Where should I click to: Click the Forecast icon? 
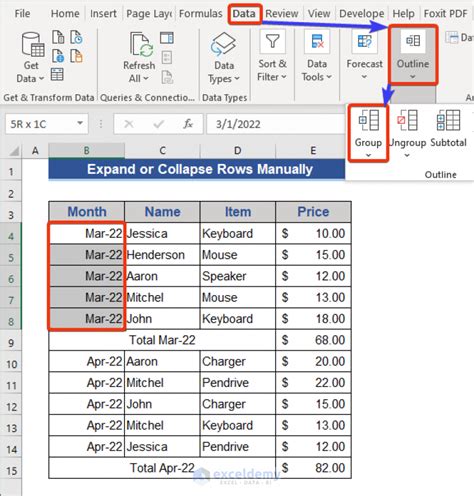(364, 42)
